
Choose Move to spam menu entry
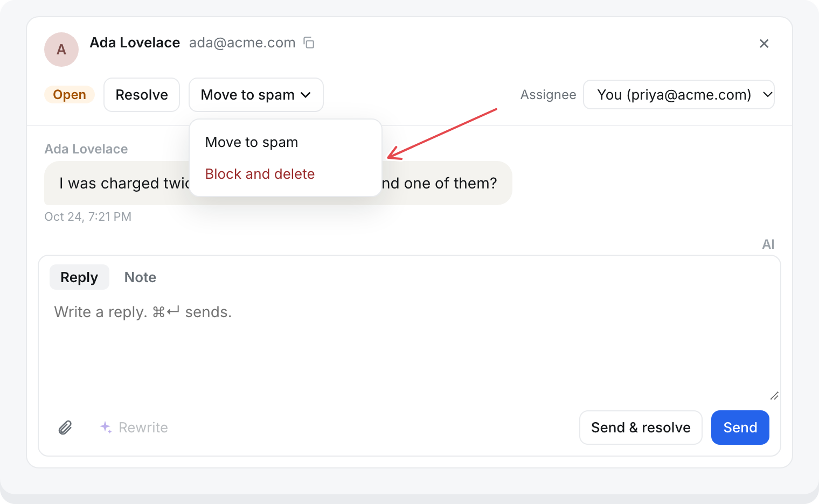[x=286, y=142]
